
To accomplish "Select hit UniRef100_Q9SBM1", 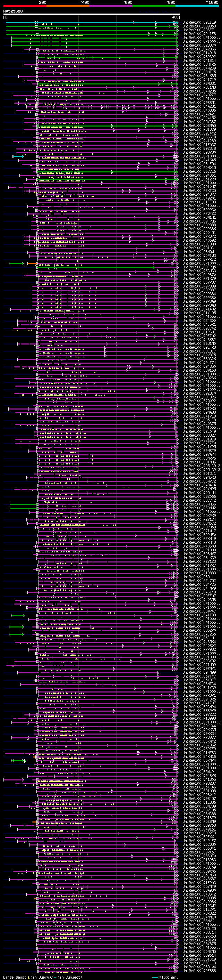I will click(x=199, y=103).
